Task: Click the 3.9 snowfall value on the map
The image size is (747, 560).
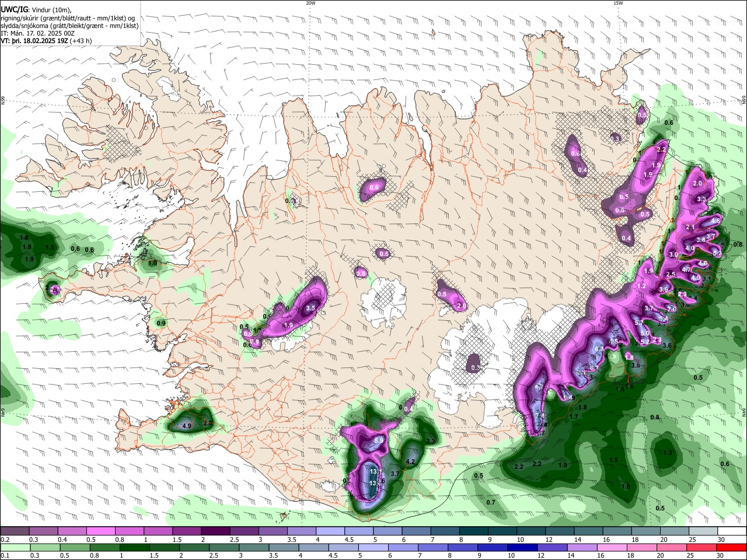Action: coord(664,289)
